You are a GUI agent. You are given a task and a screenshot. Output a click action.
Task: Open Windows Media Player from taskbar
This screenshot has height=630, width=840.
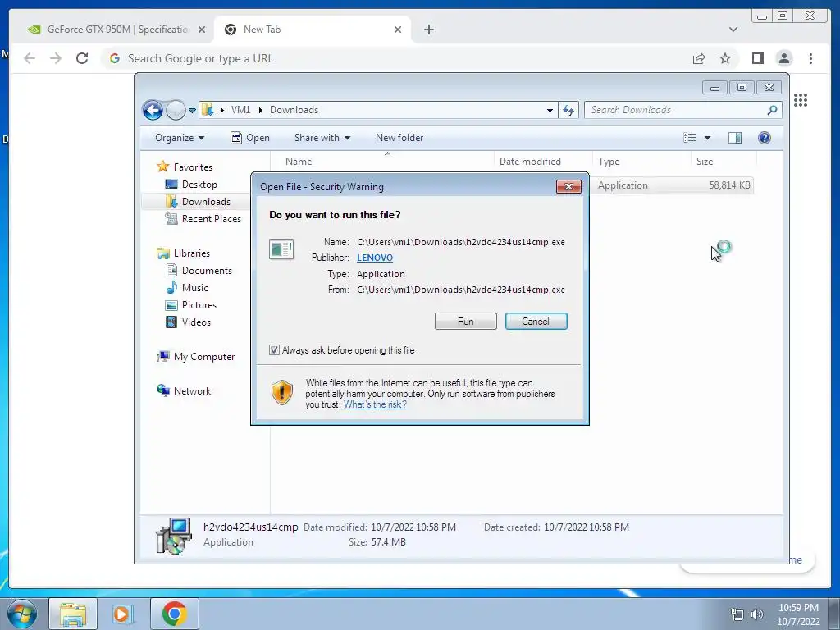[123, 614]
